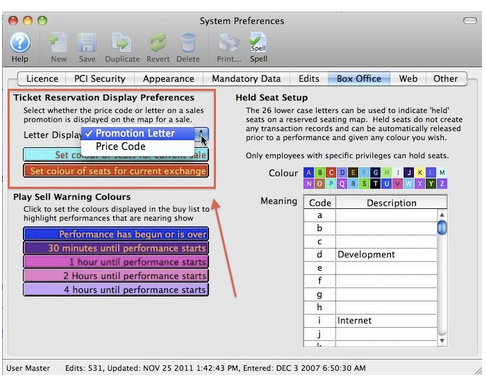Click description field for code h
Viewport: 486px width, 376px height.
[x=386, y=307]
